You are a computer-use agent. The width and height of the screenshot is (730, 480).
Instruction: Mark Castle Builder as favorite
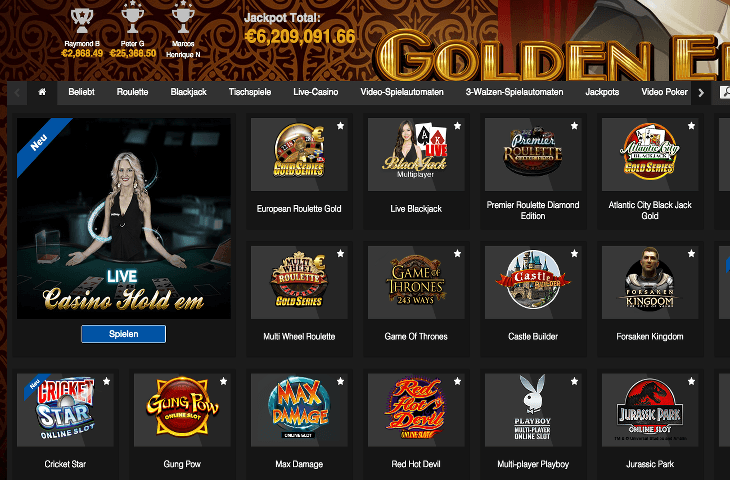click(x=574, y=253)
